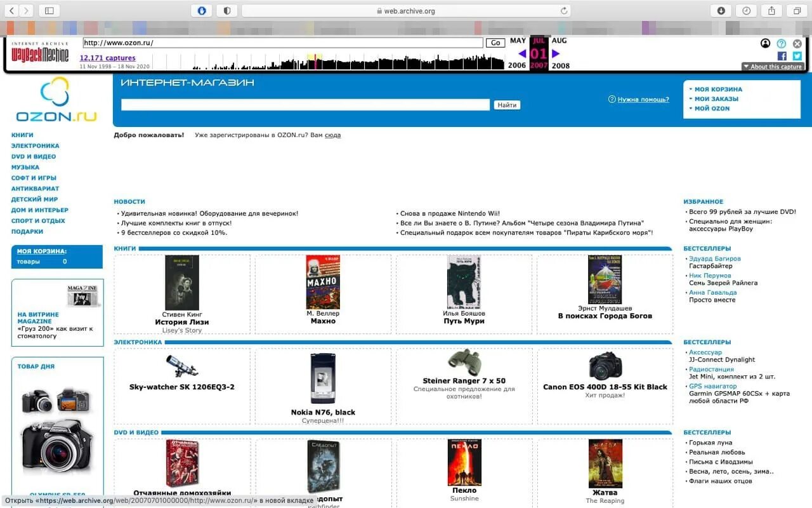Open the GPS навигатор bestseller link
This screenshot has height=508, width=812.
713,386
